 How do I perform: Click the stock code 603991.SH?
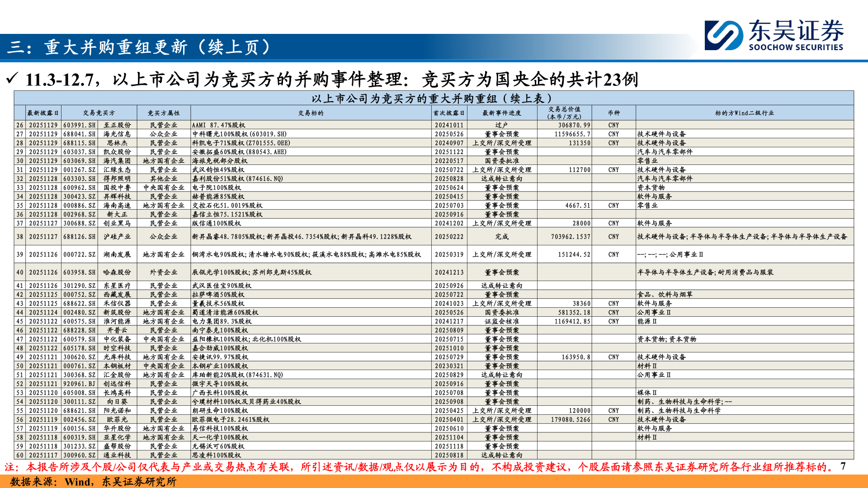(80, 125)
